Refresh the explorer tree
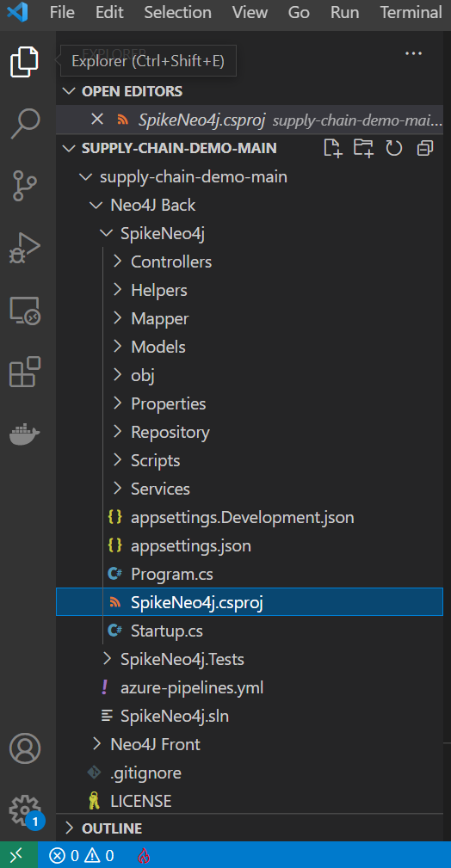The width and height of the screenshot is (451, 868). [394, 148]
